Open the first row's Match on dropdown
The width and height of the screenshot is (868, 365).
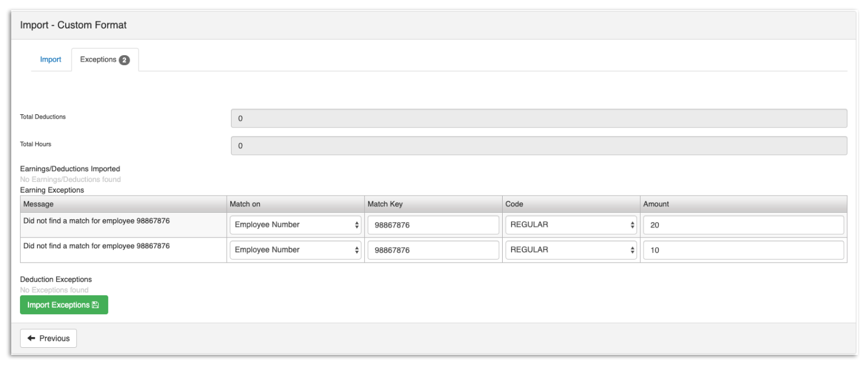tap(295, 225)
